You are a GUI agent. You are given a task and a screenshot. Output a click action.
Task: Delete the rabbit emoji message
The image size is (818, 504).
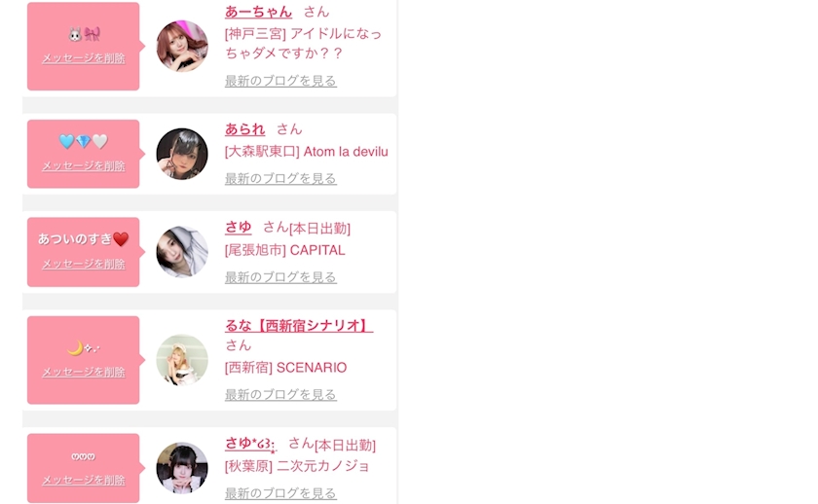(x=84, y=57)
